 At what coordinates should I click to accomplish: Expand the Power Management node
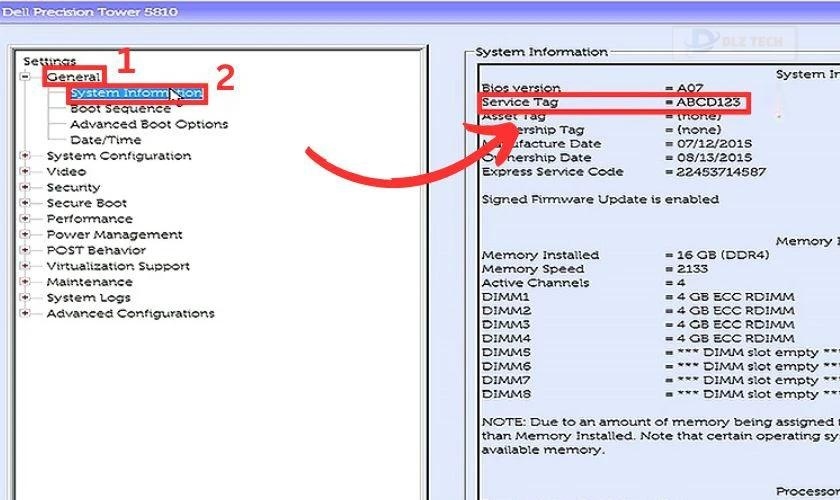[x=25, y=234]
